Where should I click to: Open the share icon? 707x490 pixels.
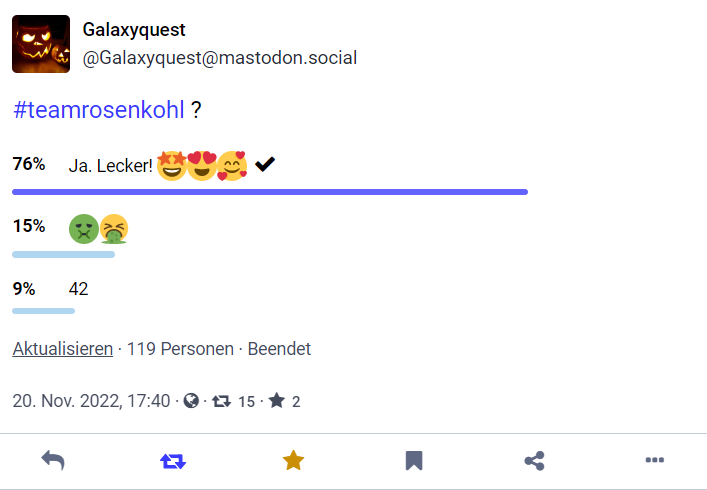[x=534, y=460]
